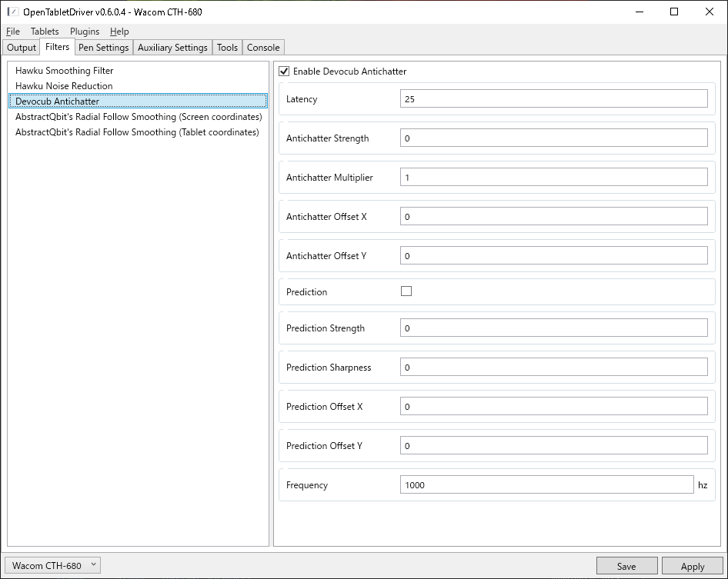Switch to the Console tab
The height and width of the screenshot is (579, 728).
(263, 48)
